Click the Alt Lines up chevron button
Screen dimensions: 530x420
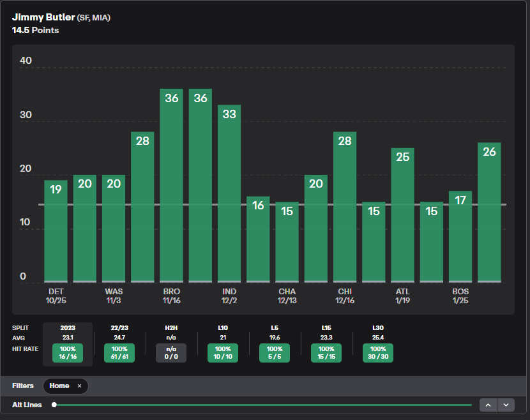(488, 405)
